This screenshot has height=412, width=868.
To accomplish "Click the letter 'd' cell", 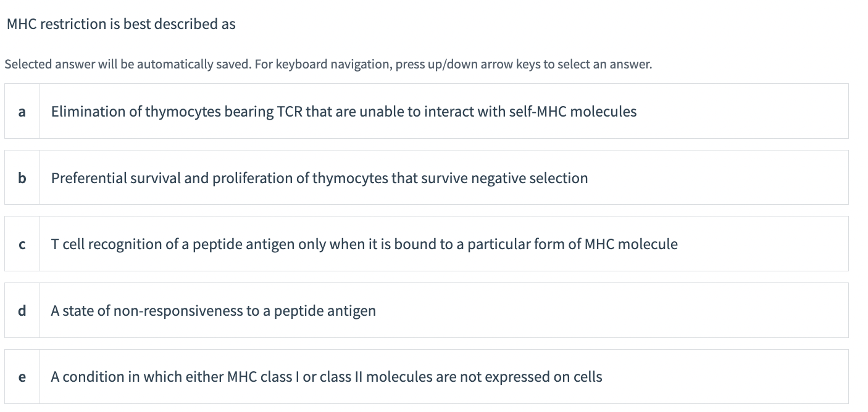I will (x=22, y=310).
